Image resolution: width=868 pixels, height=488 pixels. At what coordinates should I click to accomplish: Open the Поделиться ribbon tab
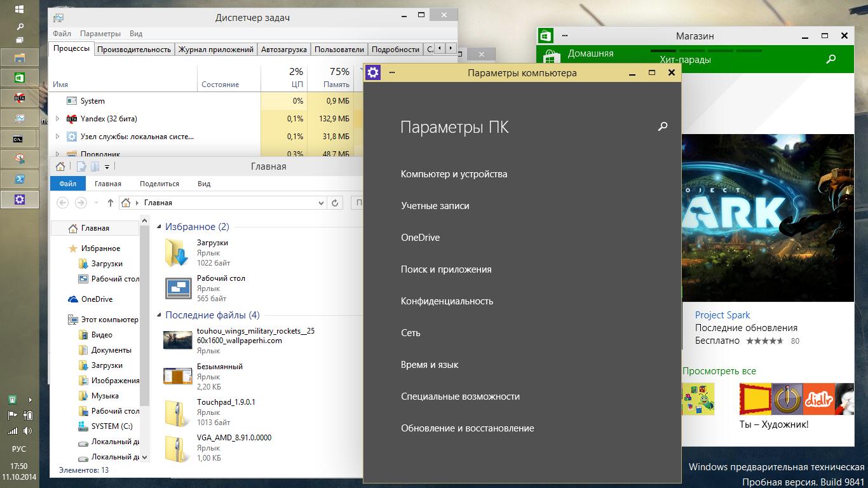pyautogui.click(x=159, y=184)
